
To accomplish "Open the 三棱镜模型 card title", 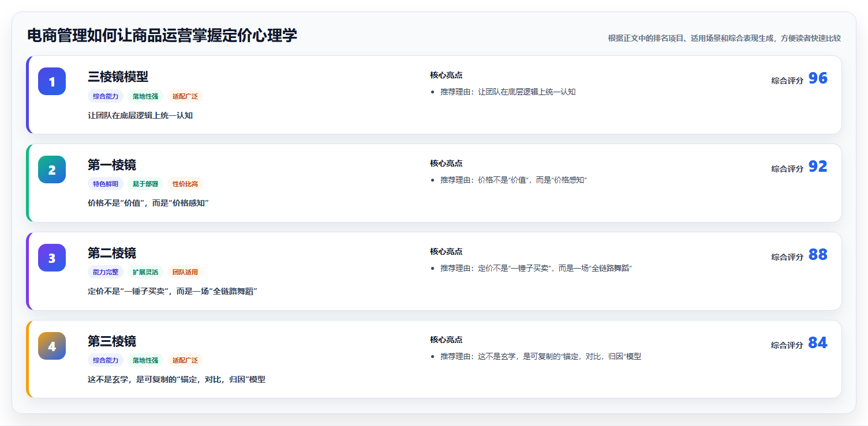I will click(118, 77).
